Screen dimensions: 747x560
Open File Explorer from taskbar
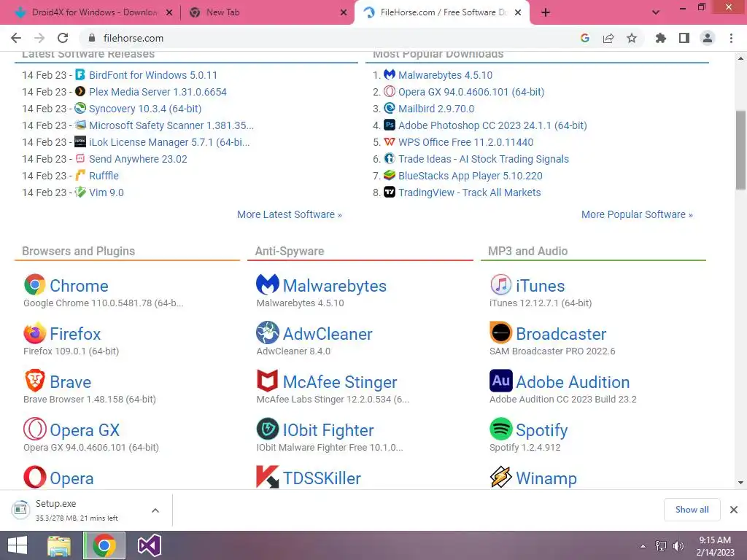click(59, 545)
